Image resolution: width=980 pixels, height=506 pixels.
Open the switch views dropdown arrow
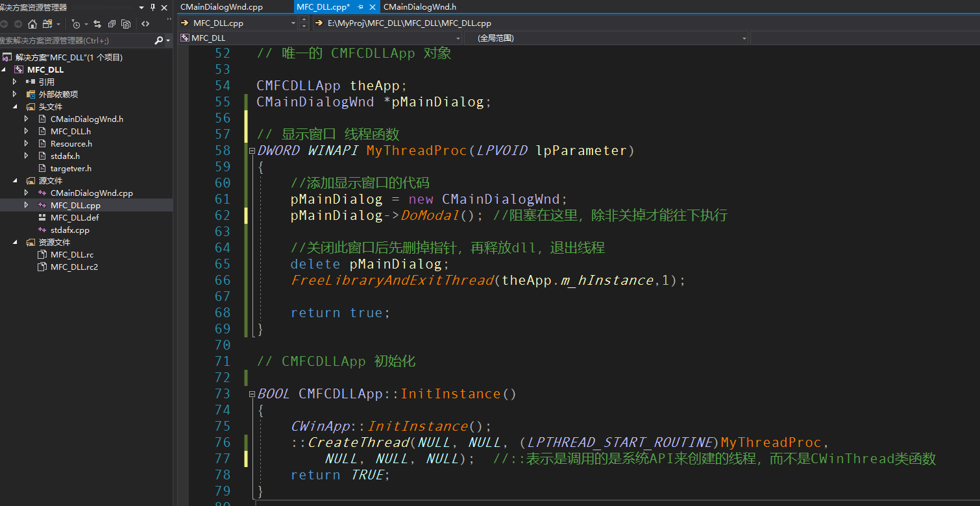click(58, 24)
